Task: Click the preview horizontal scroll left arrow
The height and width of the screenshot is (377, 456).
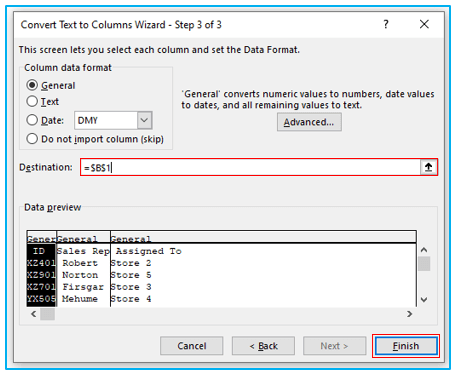Action: coord(34,314)
